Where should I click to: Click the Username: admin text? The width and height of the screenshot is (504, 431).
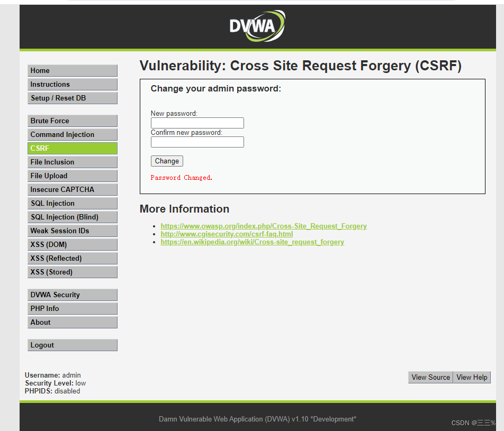coord(53,375)
